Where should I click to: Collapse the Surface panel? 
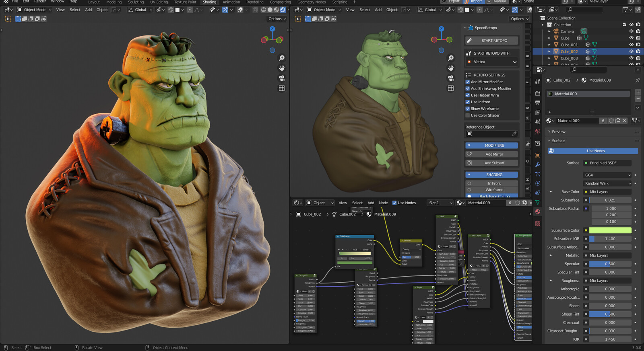(558, 141)
